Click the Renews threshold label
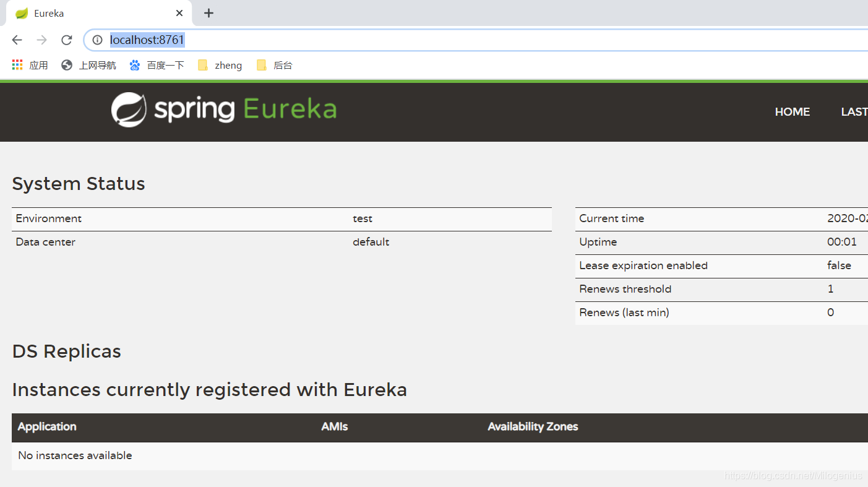868x487 pixels. [x=625, y=289]
